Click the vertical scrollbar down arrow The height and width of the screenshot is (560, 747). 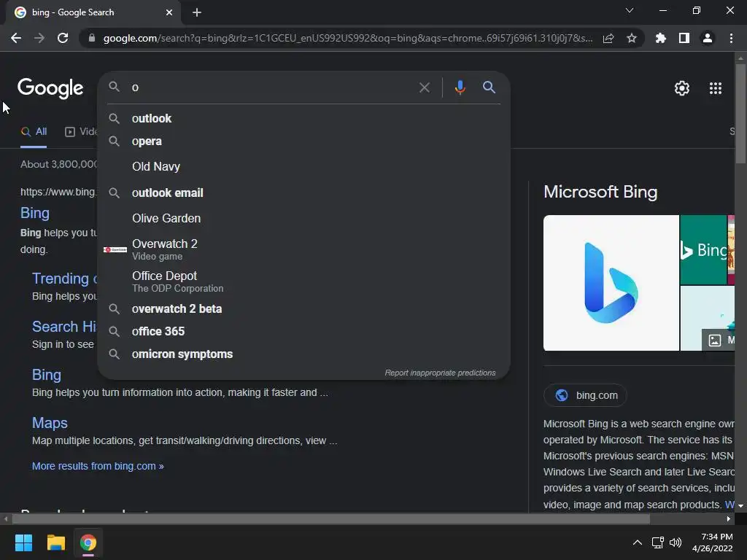tap(740, 506)
